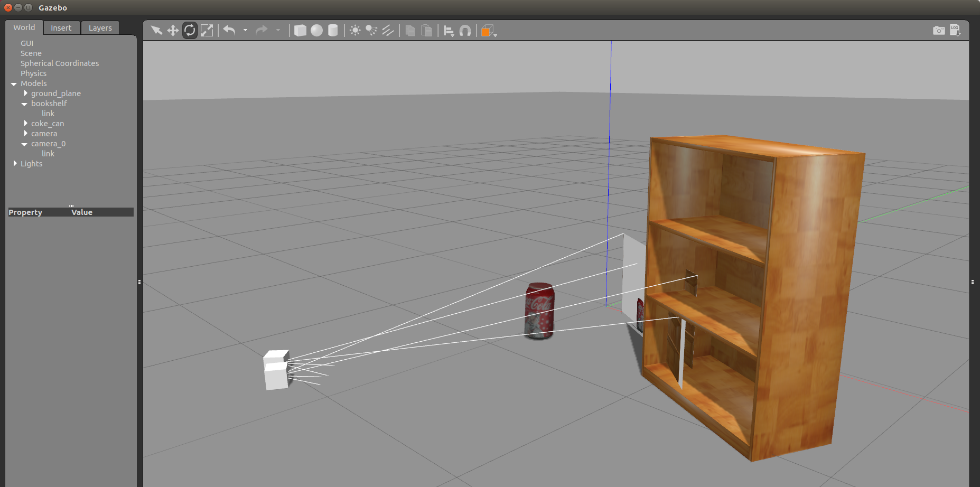Screen dimensions: 980x487
Task: Activate the Scale mode tool
Action: 207,30
